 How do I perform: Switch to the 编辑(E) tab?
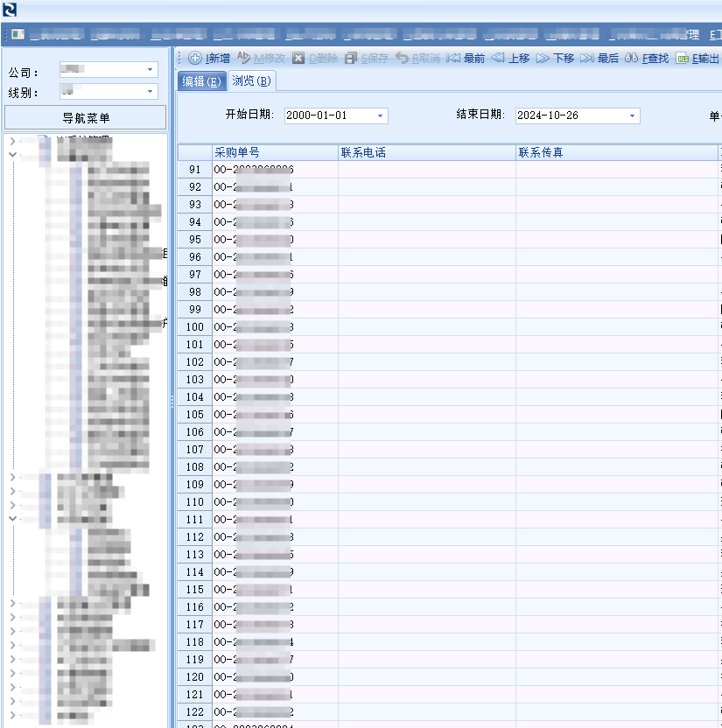tap(200, 81)
